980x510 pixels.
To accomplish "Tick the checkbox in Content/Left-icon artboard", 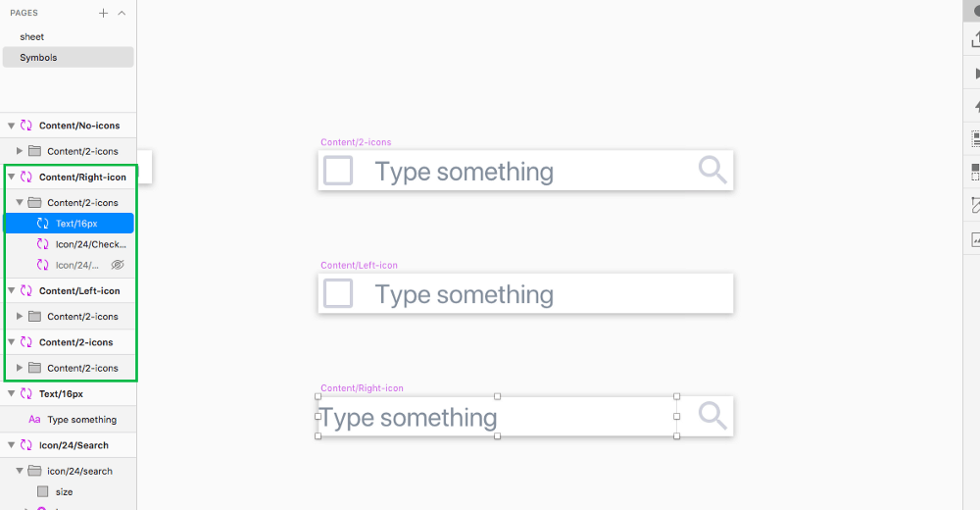I will click(338, 293).
